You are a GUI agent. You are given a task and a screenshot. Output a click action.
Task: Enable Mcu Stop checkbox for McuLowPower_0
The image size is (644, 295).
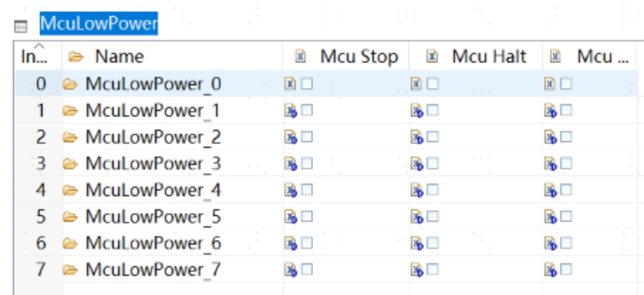click(x=307, y=84)
